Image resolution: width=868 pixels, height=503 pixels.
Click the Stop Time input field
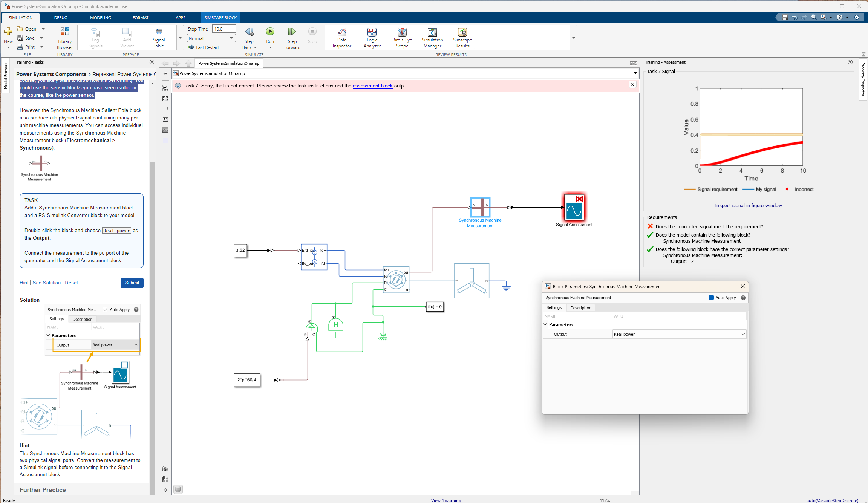pos(224,29)
